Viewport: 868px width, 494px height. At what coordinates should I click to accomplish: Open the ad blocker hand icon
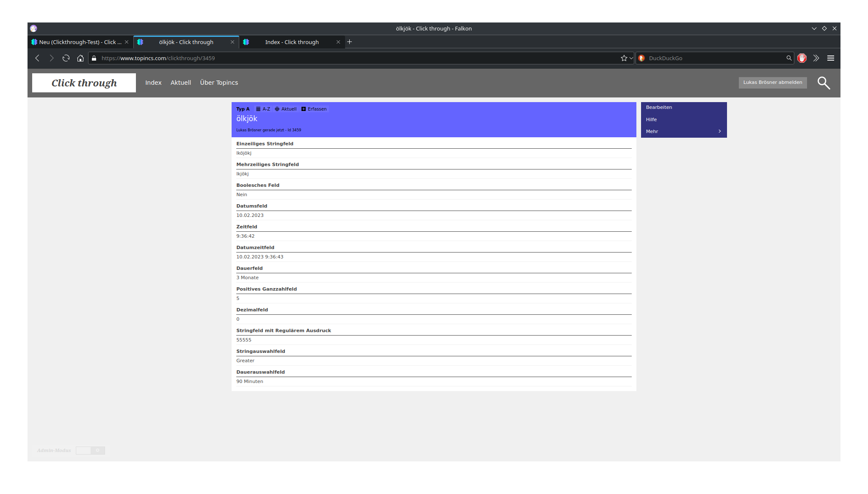pos(802,58)
